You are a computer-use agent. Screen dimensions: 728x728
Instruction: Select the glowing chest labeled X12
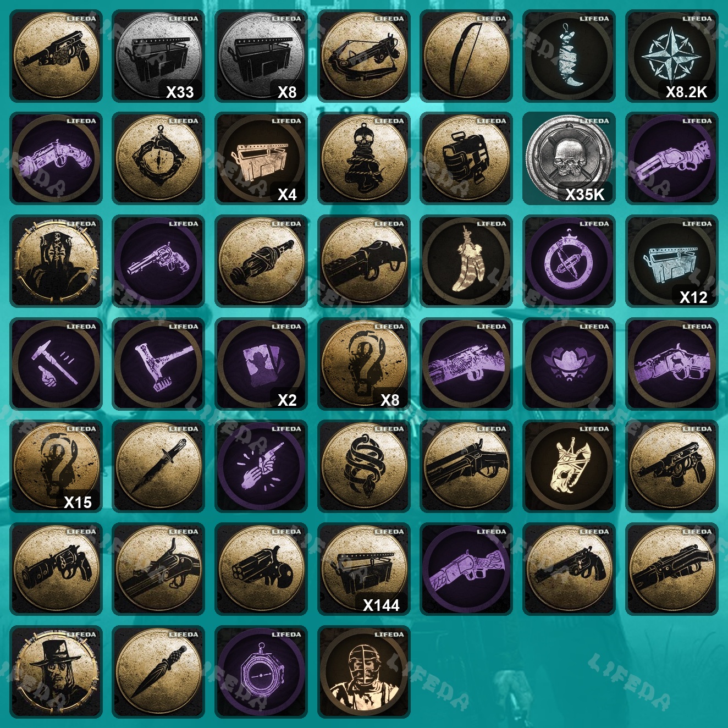[x=672, y=261]
